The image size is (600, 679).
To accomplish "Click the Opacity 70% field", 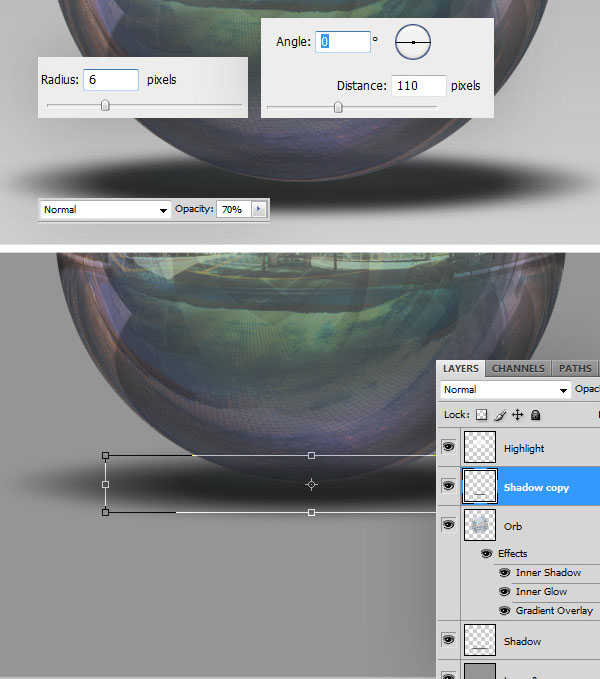I will 234,209.
